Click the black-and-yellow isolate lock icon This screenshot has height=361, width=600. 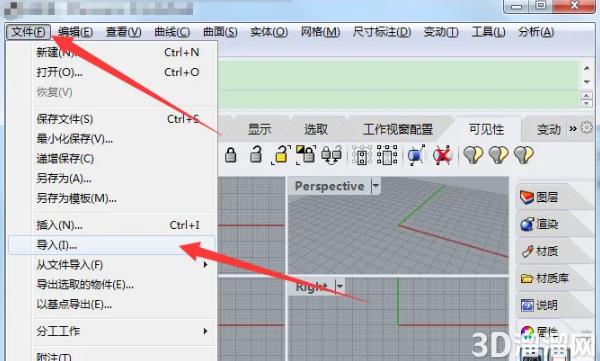[306, 155]
